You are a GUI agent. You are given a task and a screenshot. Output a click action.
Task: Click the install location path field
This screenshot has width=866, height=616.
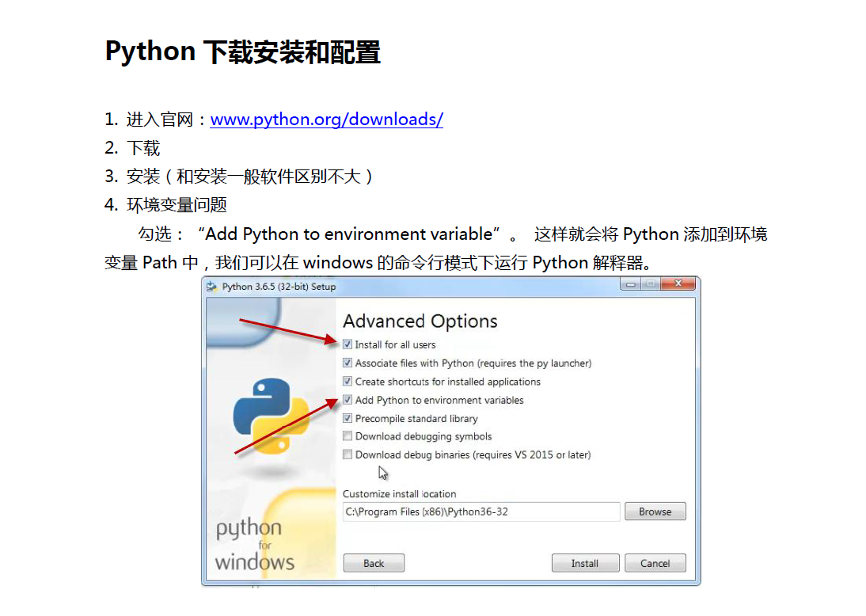click(480, 511)
